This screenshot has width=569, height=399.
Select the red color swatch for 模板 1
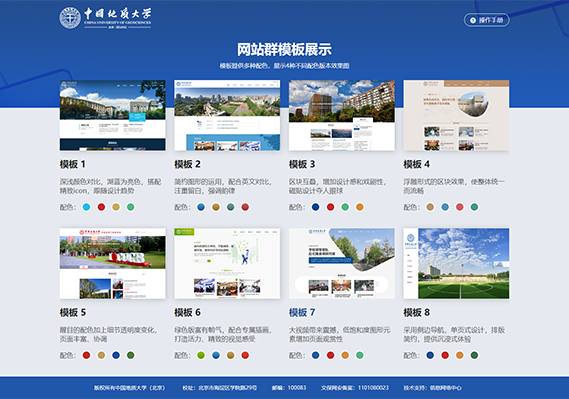tap(101, 207)
